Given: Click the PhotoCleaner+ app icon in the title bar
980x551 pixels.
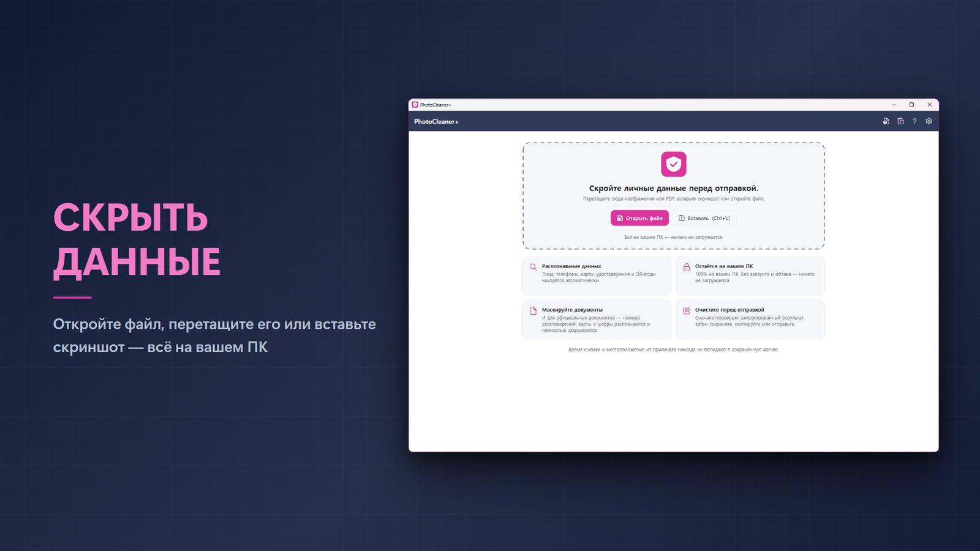Looking at the screenshot, I should click(415, 105).
